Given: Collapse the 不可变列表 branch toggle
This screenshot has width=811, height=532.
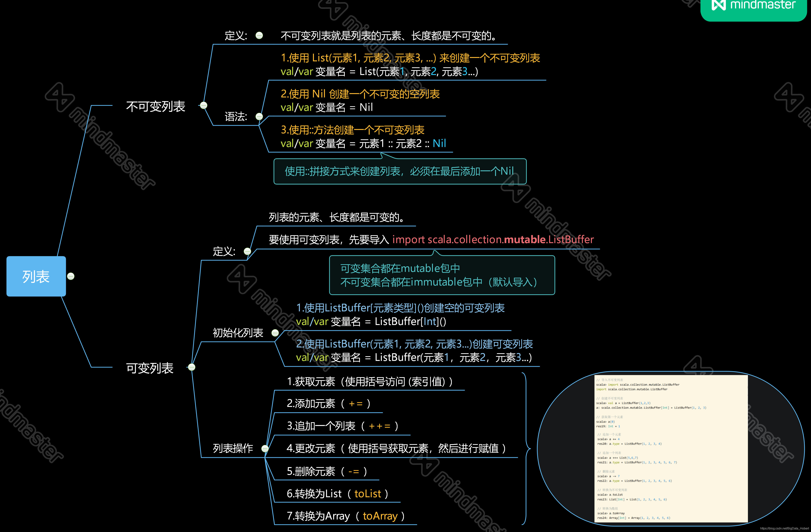Looking at the screenshot, I should [204, 105].
